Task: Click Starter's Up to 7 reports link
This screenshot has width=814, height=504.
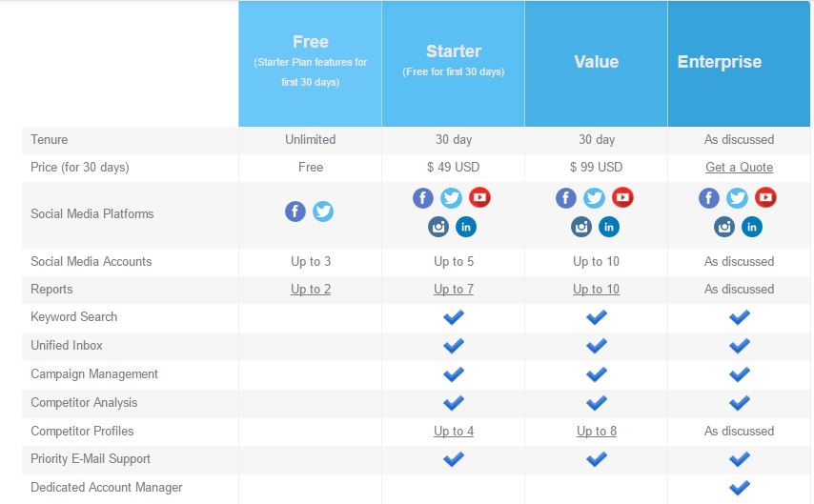Action: click(454, 289)
